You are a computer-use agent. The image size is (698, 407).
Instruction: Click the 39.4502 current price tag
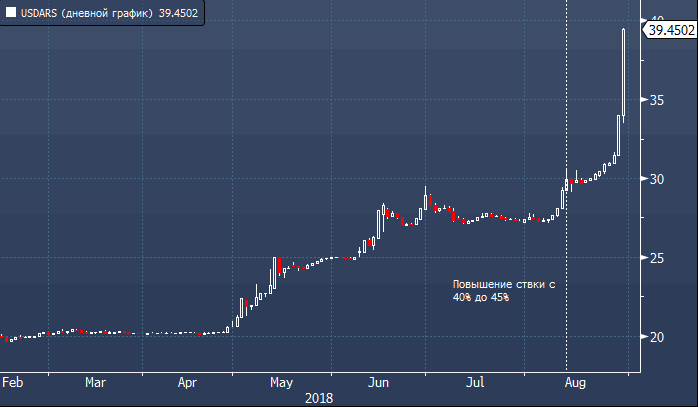click(671, 31)
